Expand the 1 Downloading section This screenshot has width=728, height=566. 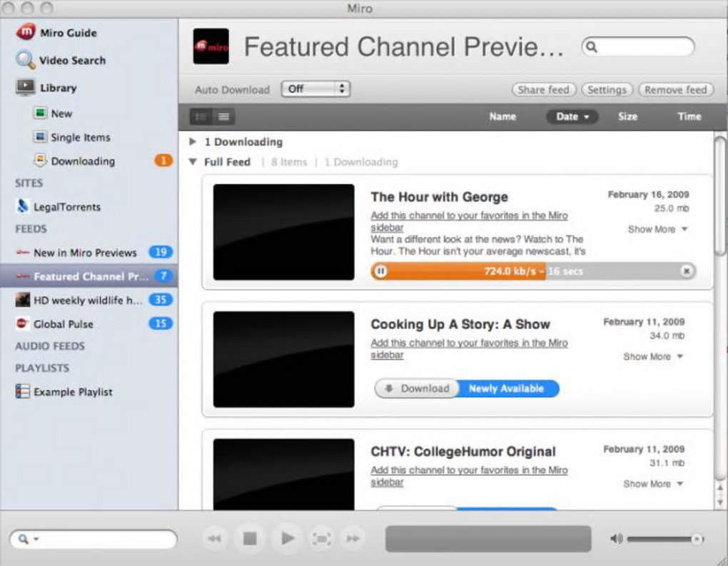[x=192, y=141]
